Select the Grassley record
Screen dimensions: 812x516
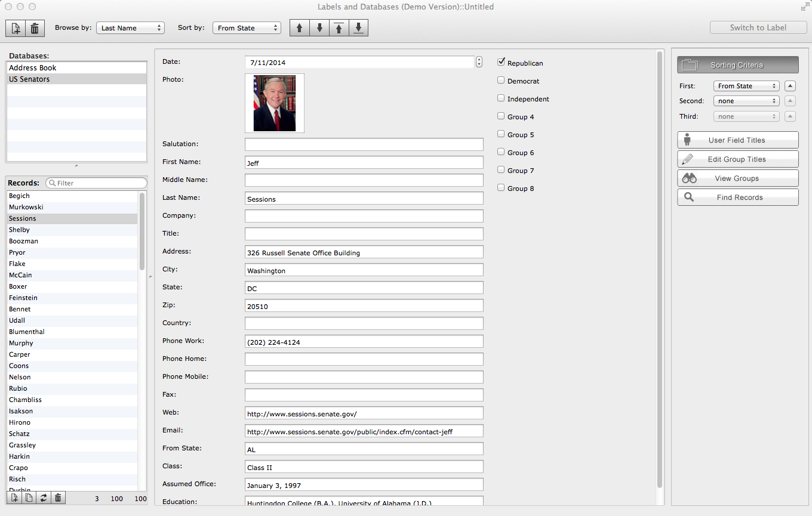pos(72,445)
